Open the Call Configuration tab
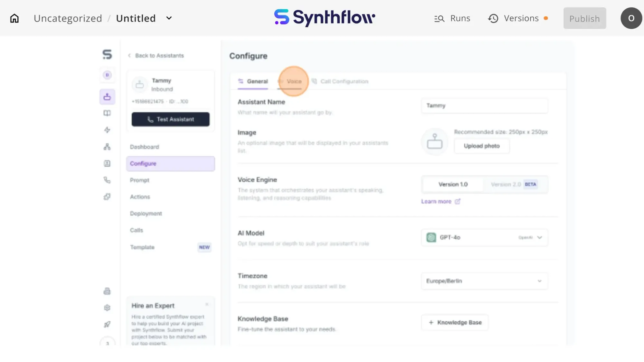 pos(344,81)
